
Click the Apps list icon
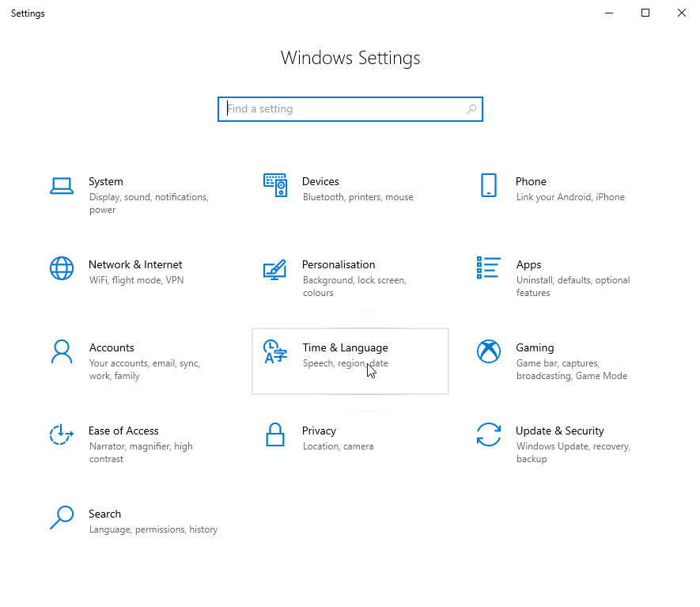pyautogui.click(x=489, y=268)
